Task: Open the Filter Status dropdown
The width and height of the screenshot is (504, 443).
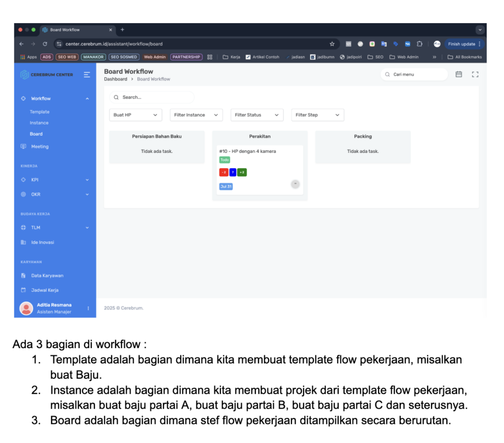Action: click(x=257, y=115)
